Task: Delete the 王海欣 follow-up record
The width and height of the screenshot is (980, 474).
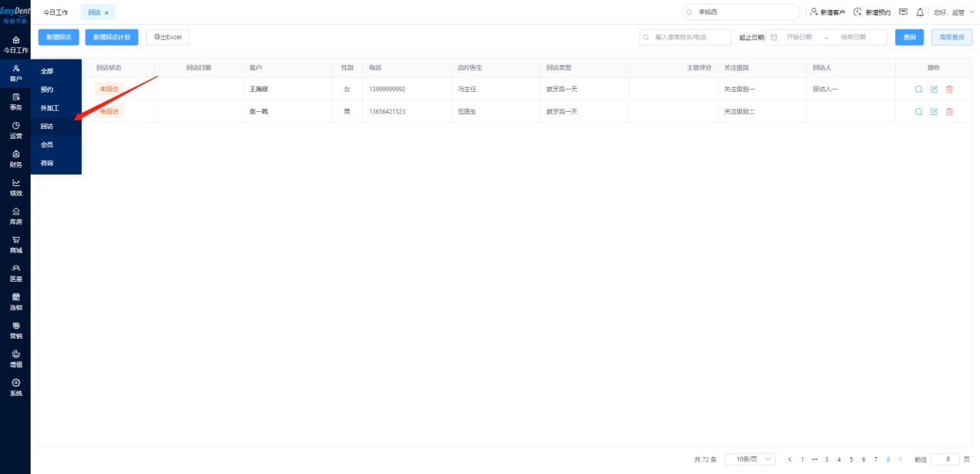Action: pos(949,90)
